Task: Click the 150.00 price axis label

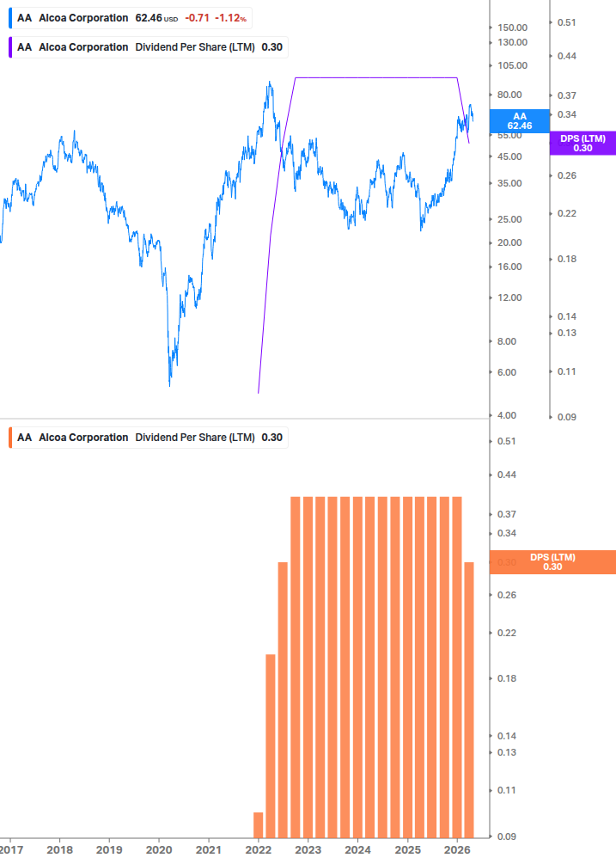Action: 513,28
